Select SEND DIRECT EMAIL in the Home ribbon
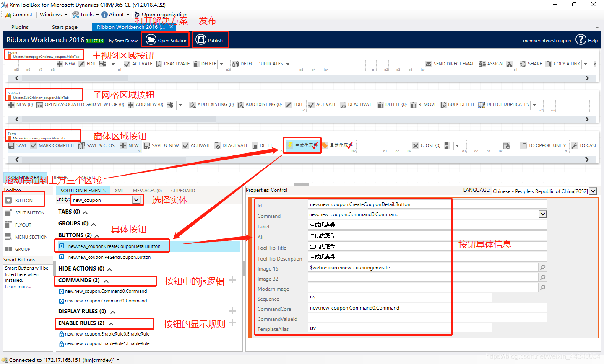This screenshot has width=604, height=364. [x=450, y=64]
